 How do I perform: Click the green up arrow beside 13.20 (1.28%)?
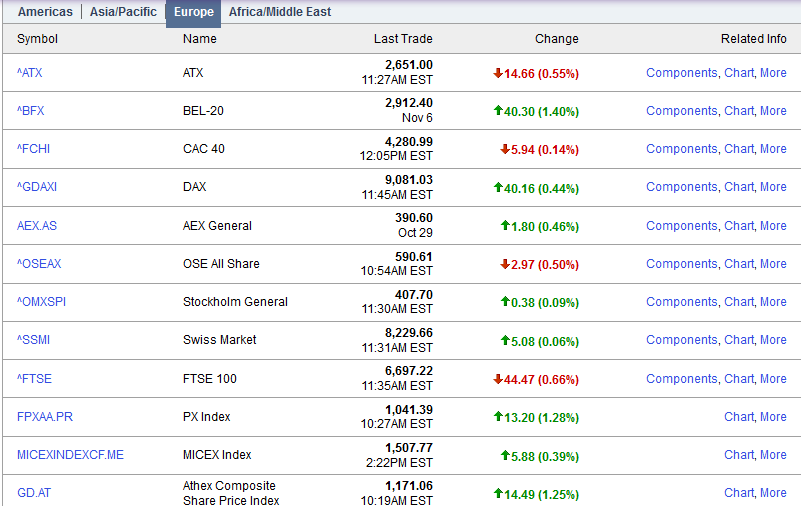pyautogui.click(x=498, y=416)
